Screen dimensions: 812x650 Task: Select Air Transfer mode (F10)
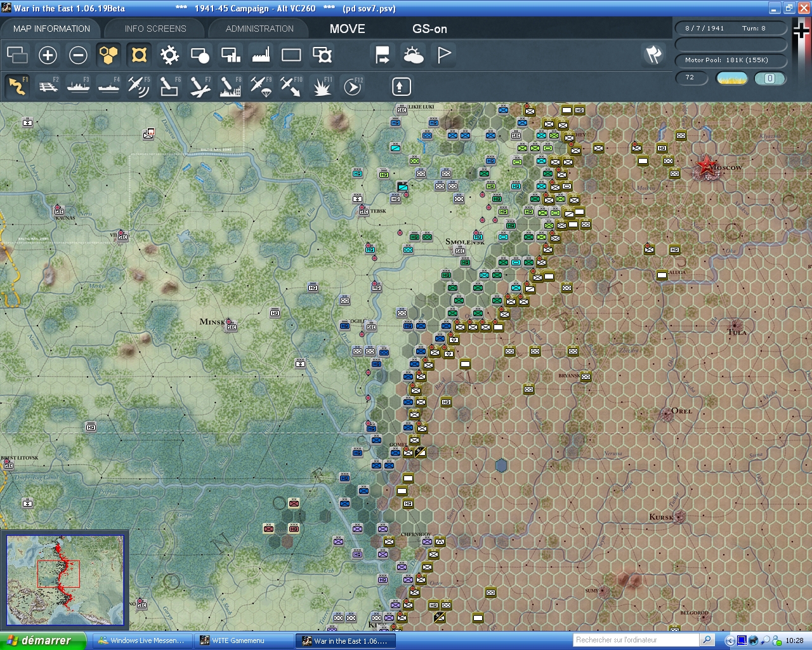291,86
